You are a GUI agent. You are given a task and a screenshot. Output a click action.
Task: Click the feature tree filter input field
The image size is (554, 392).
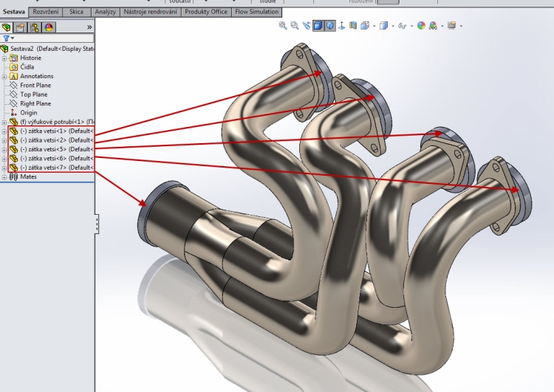click(54, 38)
